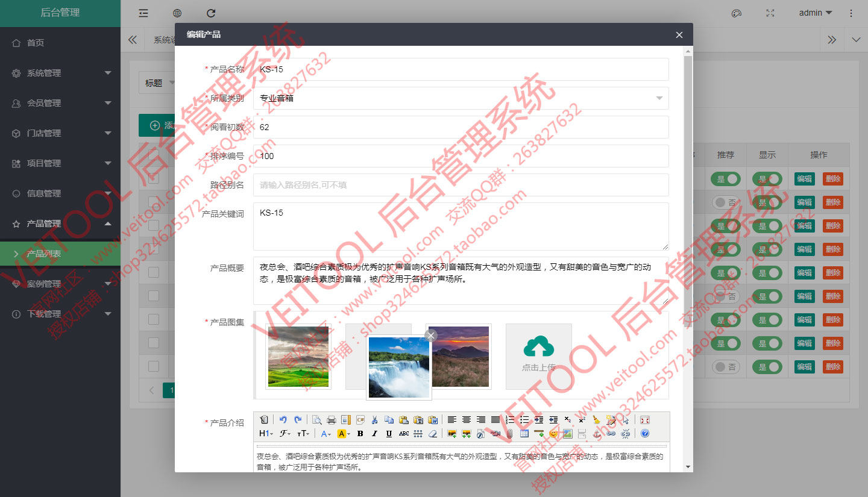
Task: Apply italic formatting in editor
Action: click(x=374, y=433)
